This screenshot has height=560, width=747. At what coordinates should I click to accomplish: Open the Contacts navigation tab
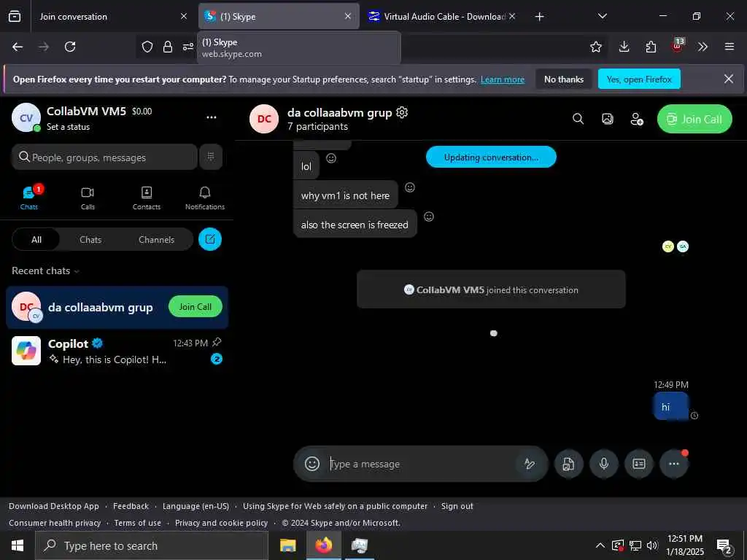pyautogui.click(x=146, y=198)
